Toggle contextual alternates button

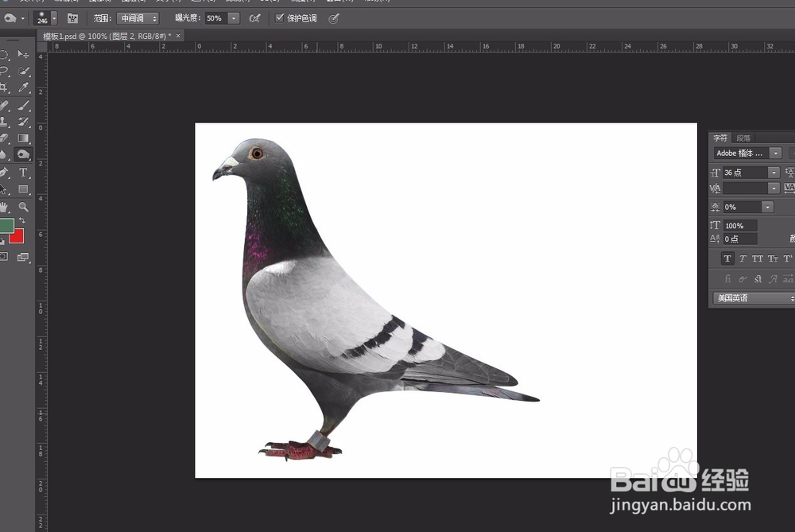point(743,279)
